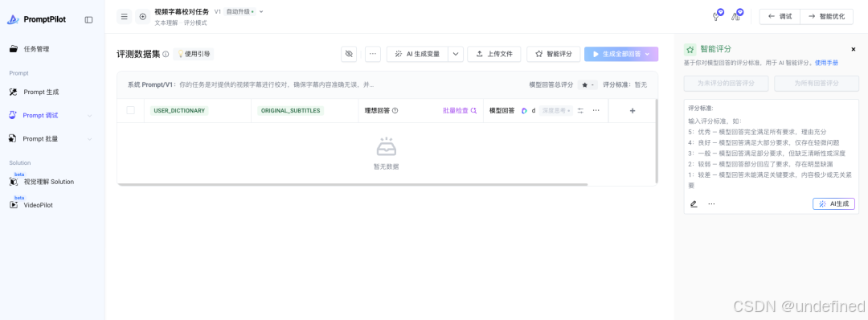868x320 pixels.
Task: Click the USER_DICTIONARY column tag
Action: [178, 111]
